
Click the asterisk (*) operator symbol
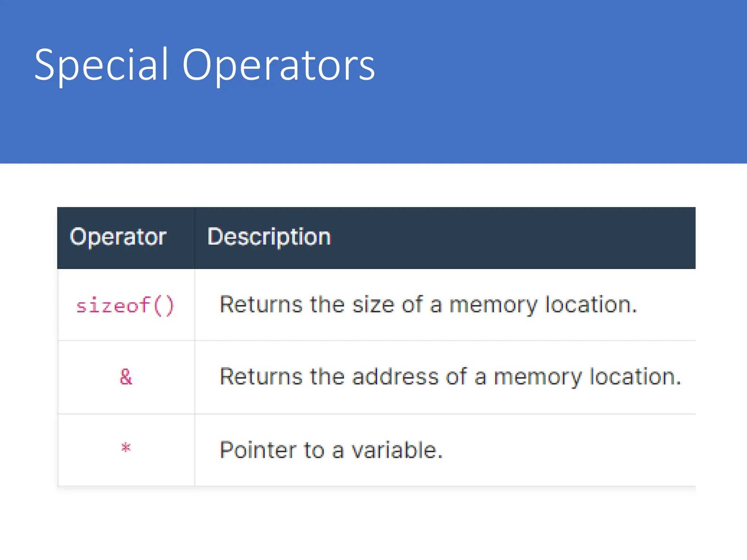126,448
